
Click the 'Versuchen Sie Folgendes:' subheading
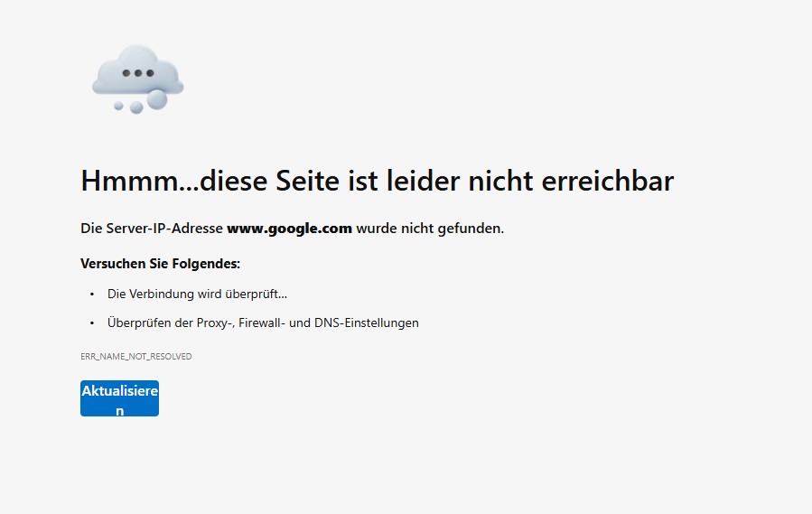160,264
